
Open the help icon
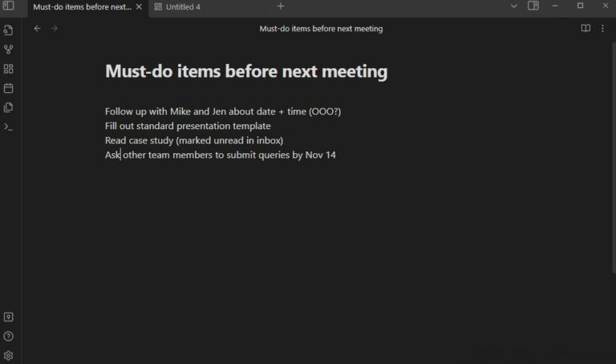pos(8,336)
